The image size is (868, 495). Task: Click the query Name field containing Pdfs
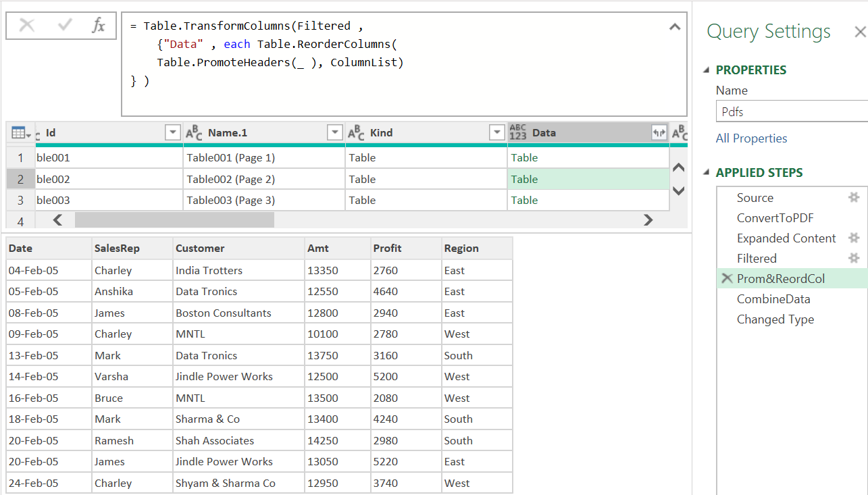pyautogui.click(x=792, y=112)
